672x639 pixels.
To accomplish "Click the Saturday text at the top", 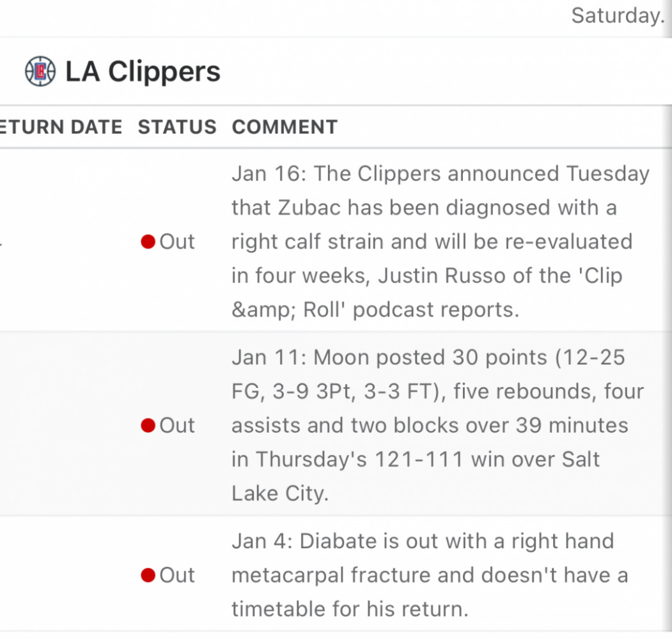I will point(618,16).
